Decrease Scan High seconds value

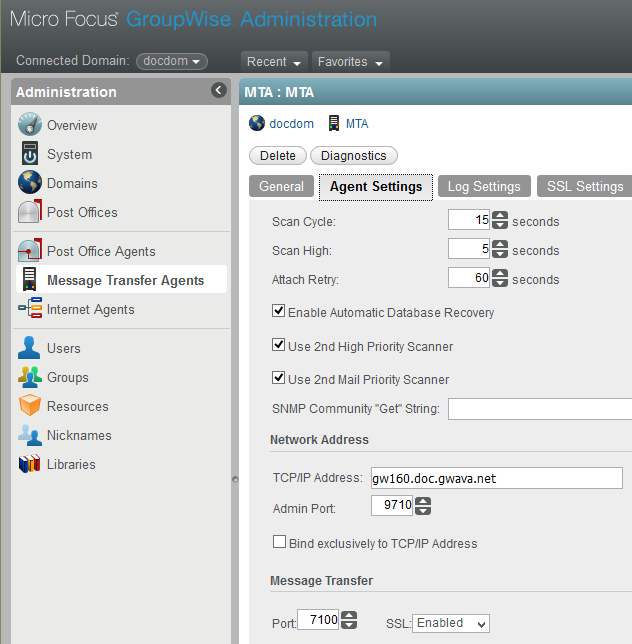[x=499, y=253]
